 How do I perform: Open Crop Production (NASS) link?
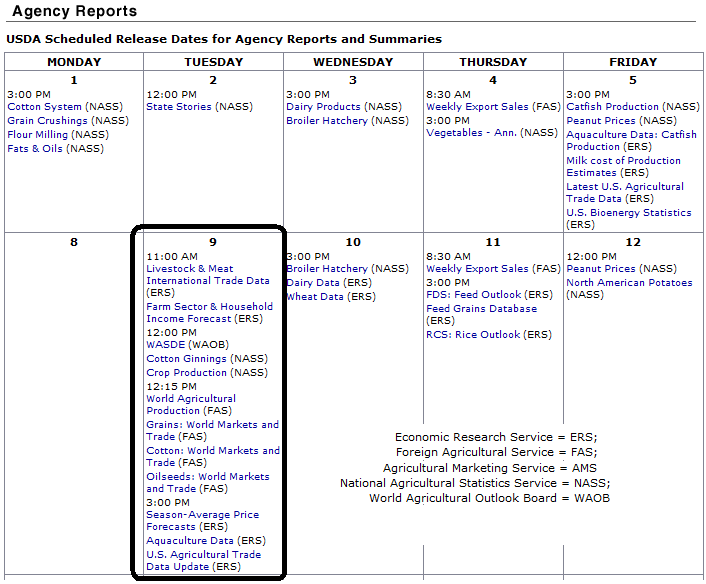click(186, 373)
